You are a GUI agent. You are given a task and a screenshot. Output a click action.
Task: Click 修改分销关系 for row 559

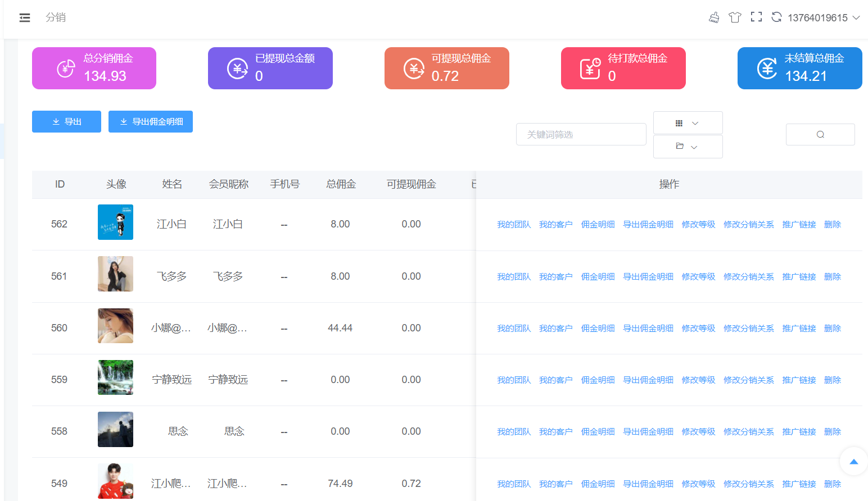coord(749,380)
